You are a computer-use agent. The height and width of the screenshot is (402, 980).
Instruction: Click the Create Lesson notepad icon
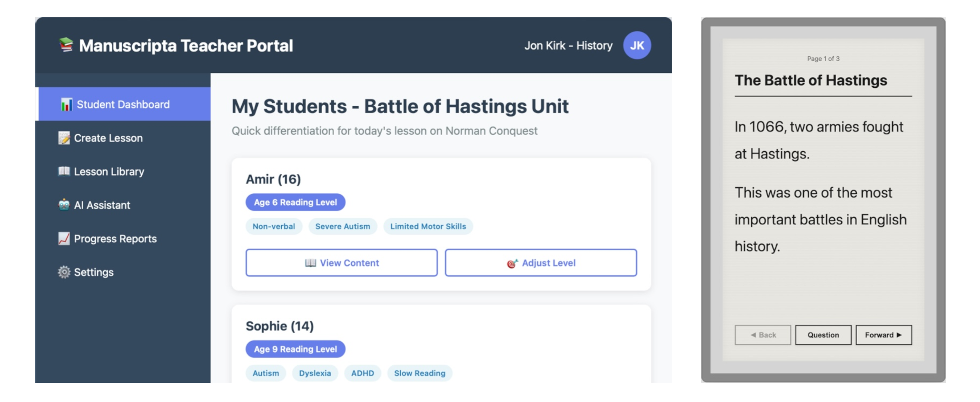[64, 138]
